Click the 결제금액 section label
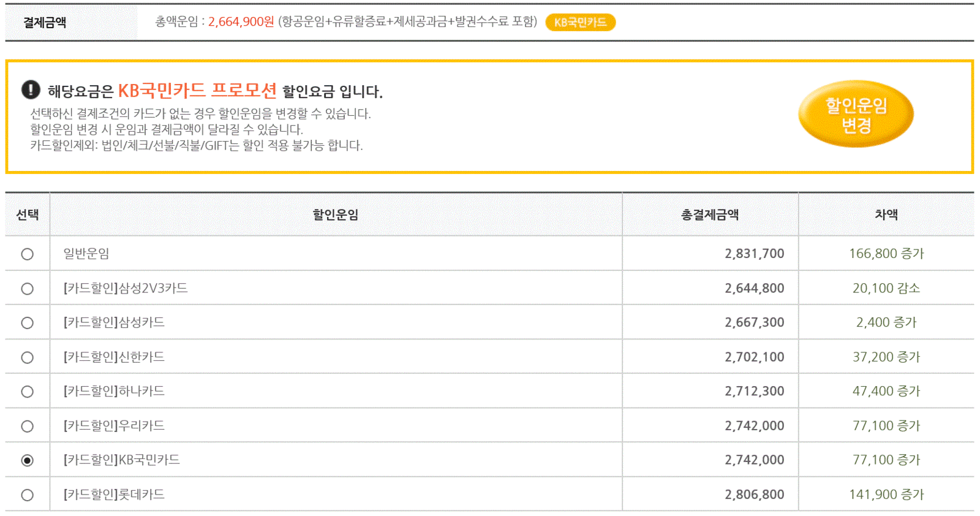 (x=45, y=23)
